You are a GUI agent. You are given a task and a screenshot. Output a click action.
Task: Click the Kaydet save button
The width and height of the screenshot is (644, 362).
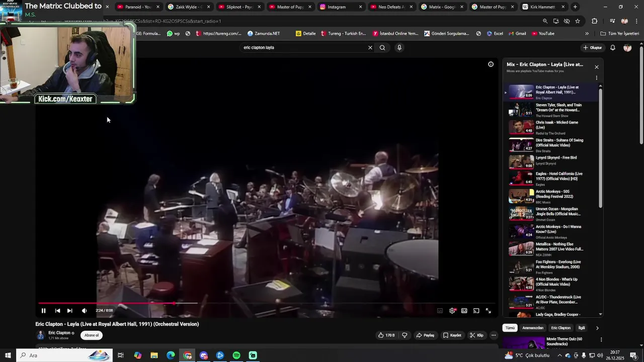tap(452, 335)
